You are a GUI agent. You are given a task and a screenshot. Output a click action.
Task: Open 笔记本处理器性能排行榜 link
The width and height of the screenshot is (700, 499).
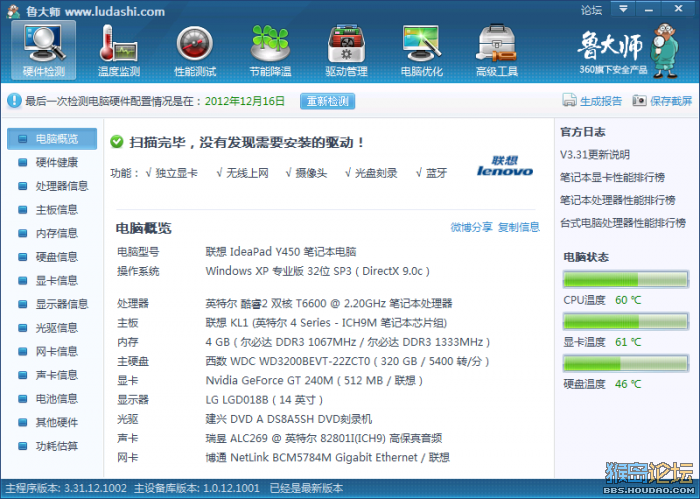tap(617, 200)
